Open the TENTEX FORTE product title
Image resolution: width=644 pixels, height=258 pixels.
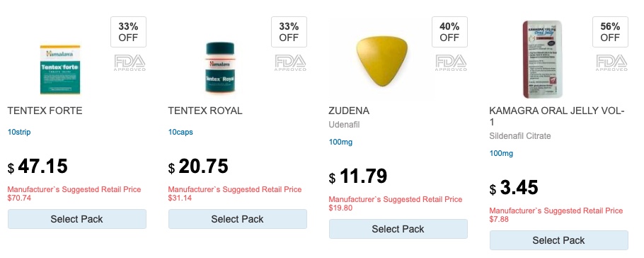(45, 111)
